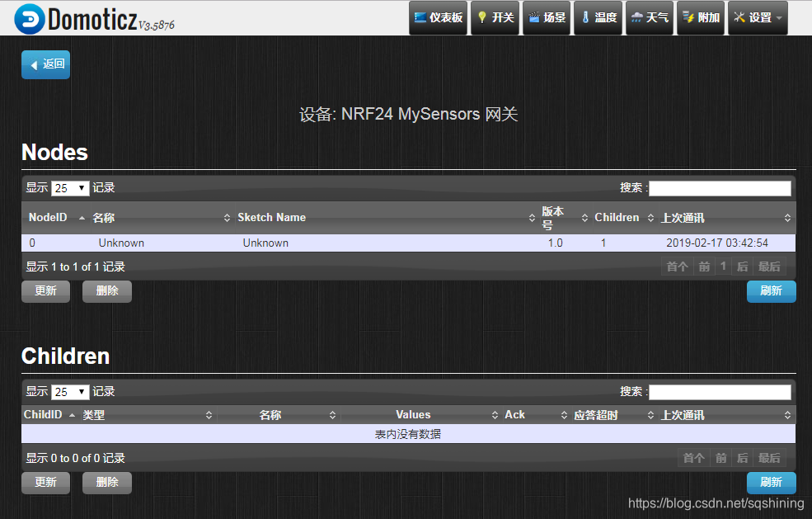Viewport: 812px width, 519px height.
Task: Click the Children 更新 update button
Action: click(45, 482)
